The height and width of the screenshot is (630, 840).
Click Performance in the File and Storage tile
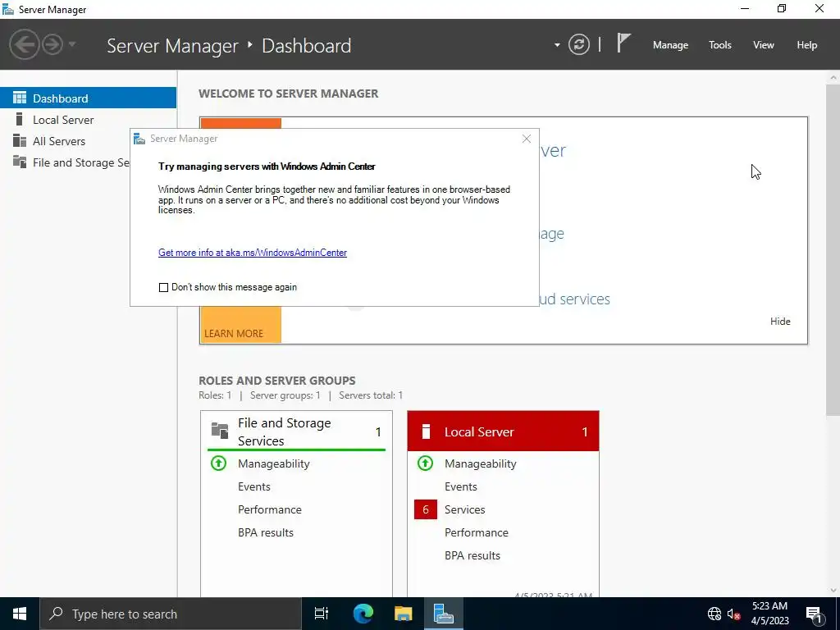click(x=269, y=509)
